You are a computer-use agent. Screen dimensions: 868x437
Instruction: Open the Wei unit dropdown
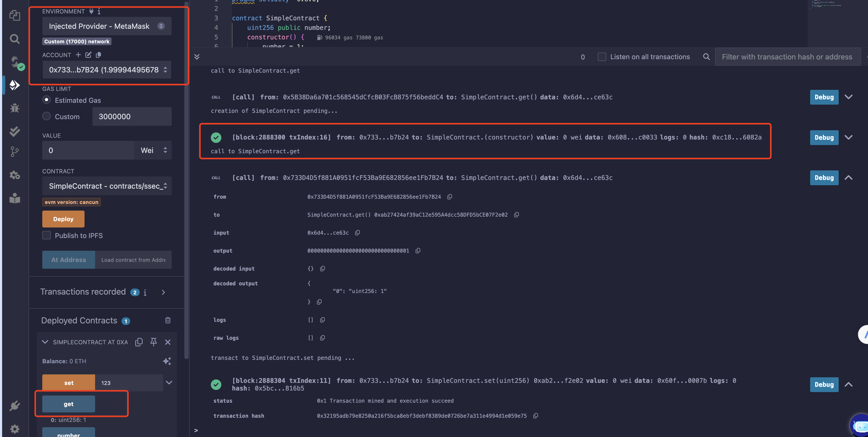click(x=153, y=150)
